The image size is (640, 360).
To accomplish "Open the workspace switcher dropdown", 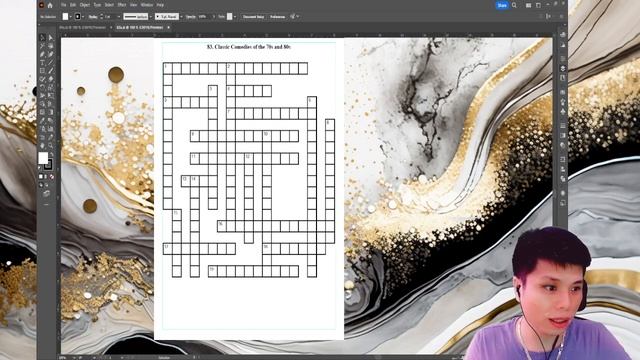I will 538,5.
